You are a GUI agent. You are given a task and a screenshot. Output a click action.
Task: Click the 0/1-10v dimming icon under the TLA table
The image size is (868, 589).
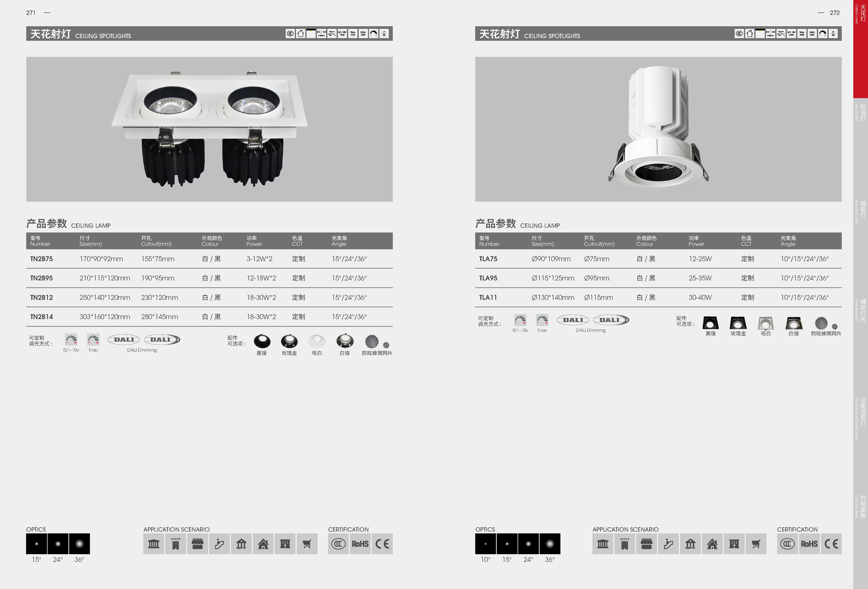520,320
